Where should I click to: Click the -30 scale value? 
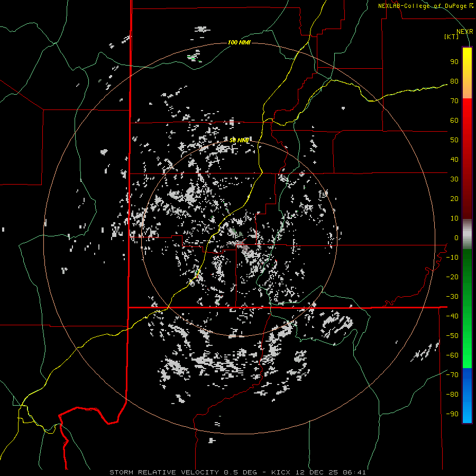coord(452,297)
